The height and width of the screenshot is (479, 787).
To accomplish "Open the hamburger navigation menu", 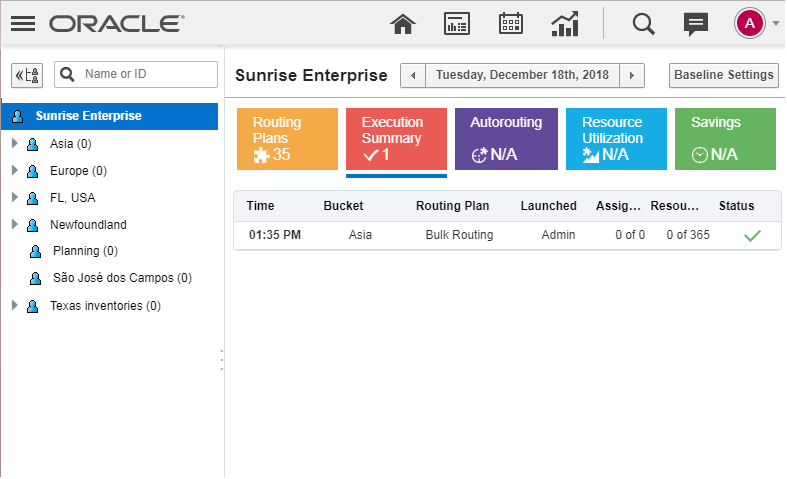I will 22,22.
